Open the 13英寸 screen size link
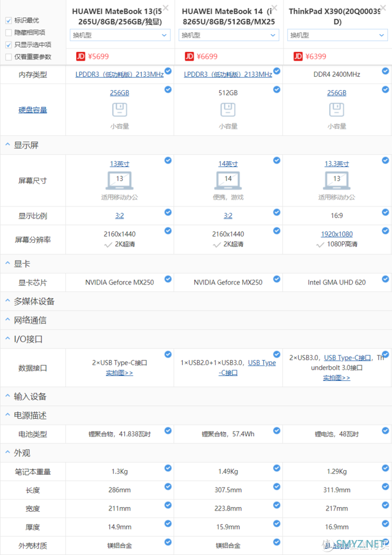Image resolution: width=392 pixels, height=555 pixels. point(119,164)
